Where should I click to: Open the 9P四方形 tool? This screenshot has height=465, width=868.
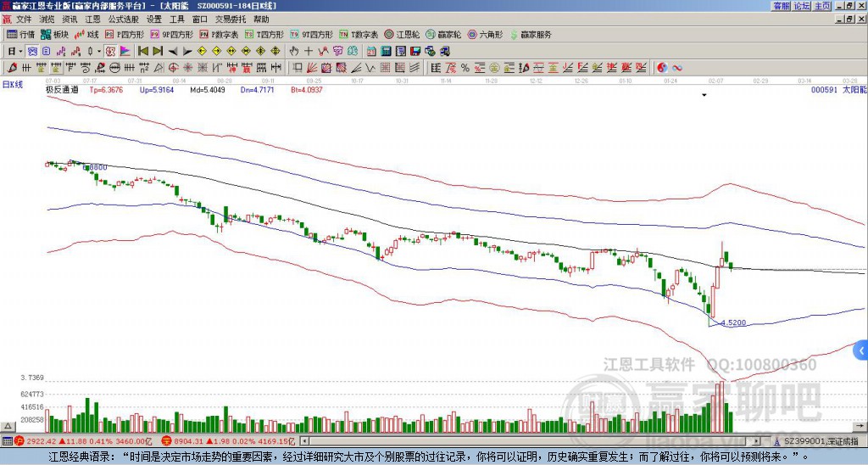(x=171, y=34)
